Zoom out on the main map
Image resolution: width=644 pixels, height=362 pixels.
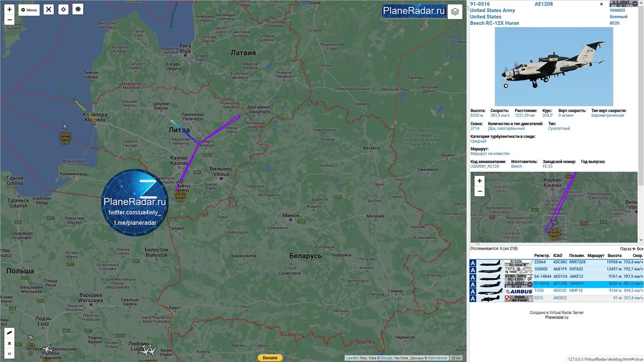tap(9, 20)
